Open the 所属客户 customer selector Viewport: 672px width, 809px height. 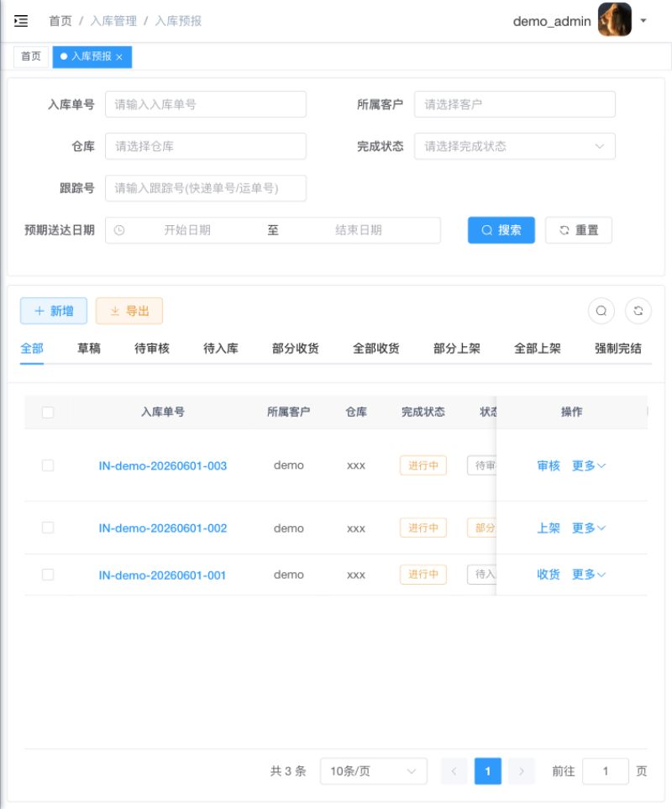click(x=515, y=104)
